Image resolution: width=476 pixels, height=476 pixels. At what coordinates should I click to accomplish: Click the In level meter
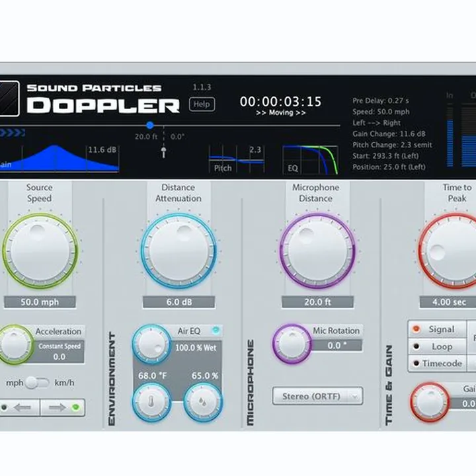(x=450, y=135)
